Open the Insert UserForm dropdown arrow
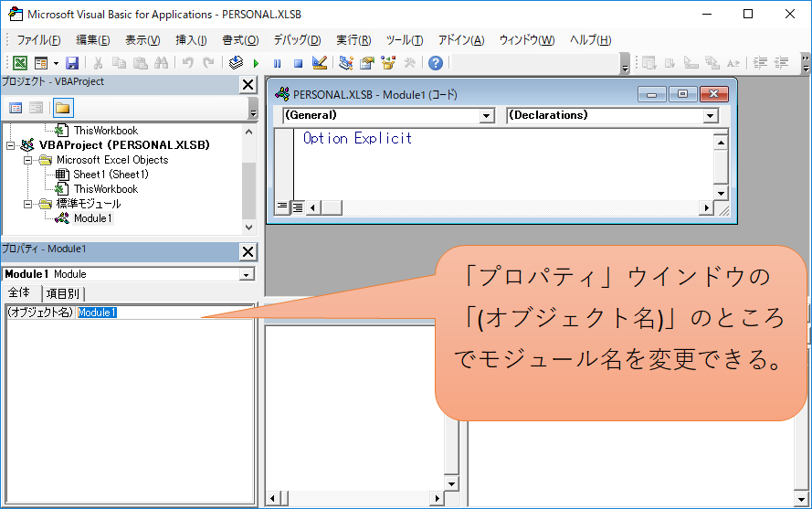 (56, 63)
